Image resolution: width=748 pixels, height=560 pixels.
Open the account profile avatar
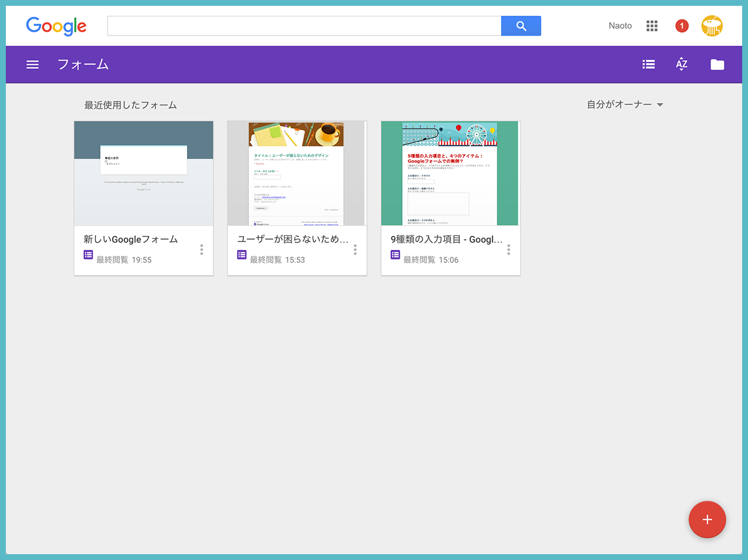[x=712, y=26]
